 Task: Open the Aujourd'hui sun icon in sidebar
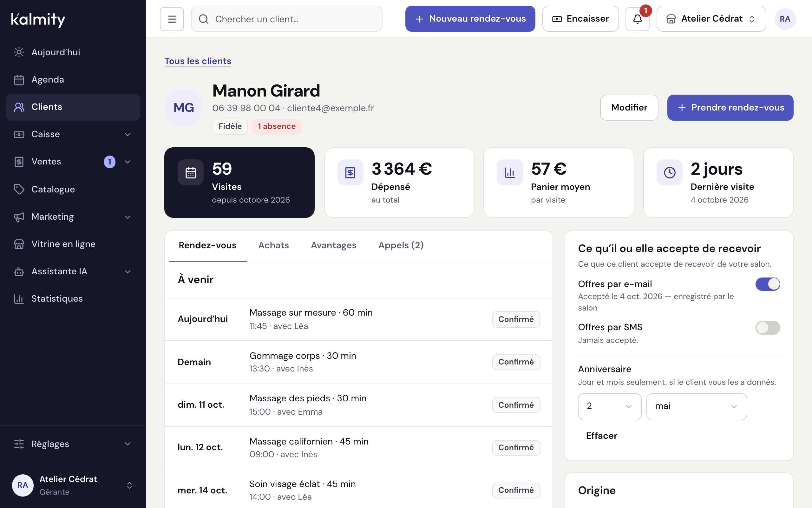(x=19, y=52)
